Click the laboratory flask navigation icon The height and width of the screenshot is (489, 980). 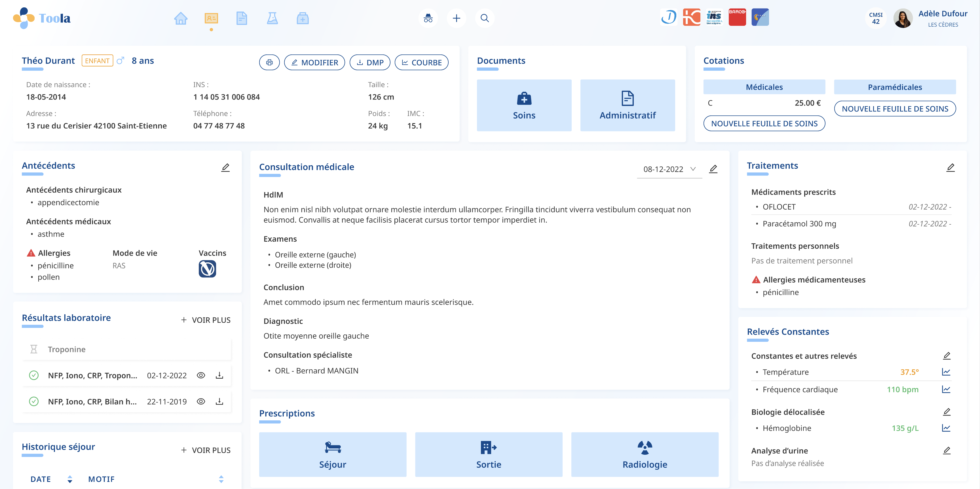click(272, 18)
